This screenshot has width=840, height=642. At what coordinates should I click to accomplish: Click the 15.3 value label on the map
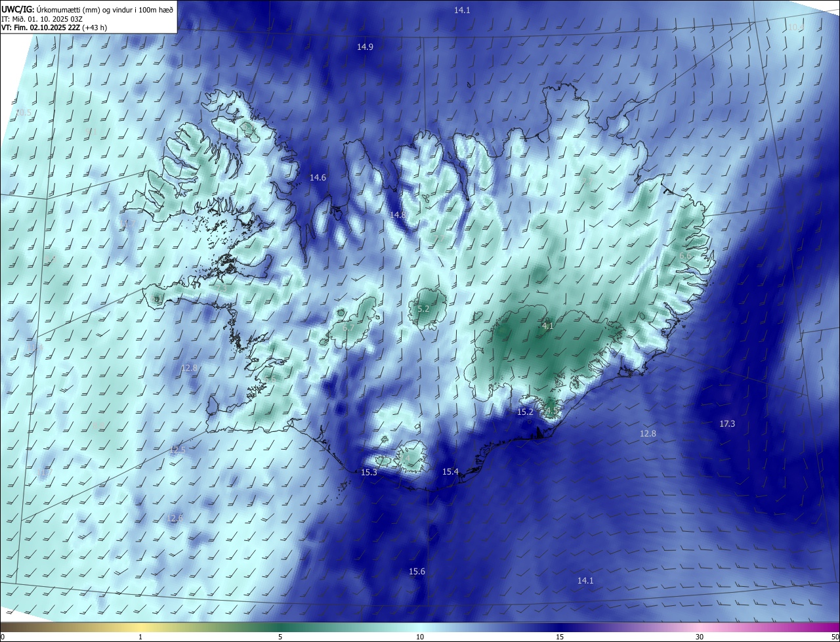[369, 473]
